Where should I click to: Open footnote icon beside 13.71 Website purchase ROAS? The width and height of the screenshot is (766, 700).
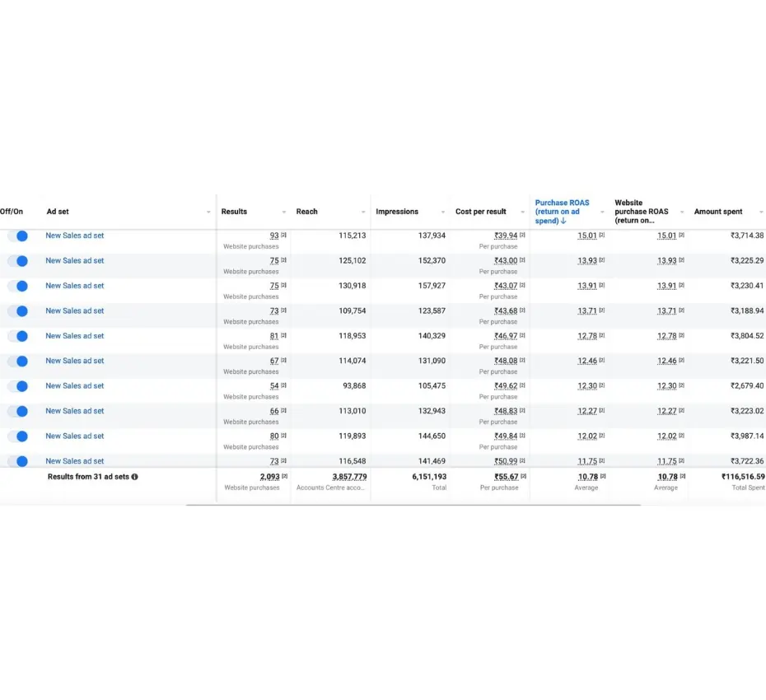[x=681, y=310]
